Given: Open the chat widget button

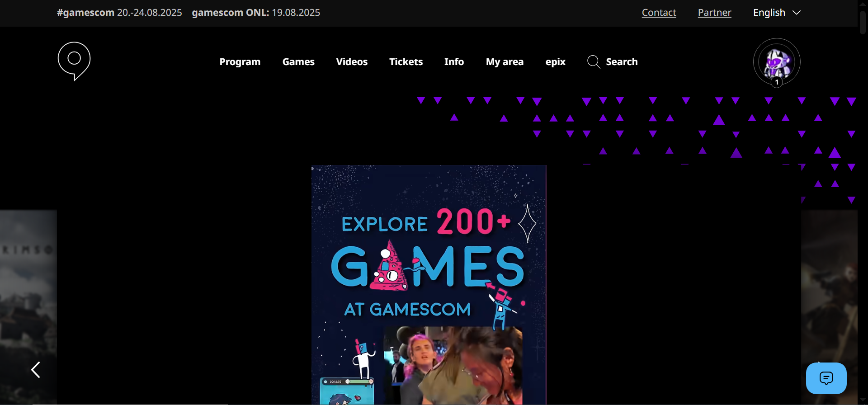Looking at the screenshot, I should (826, 378).
